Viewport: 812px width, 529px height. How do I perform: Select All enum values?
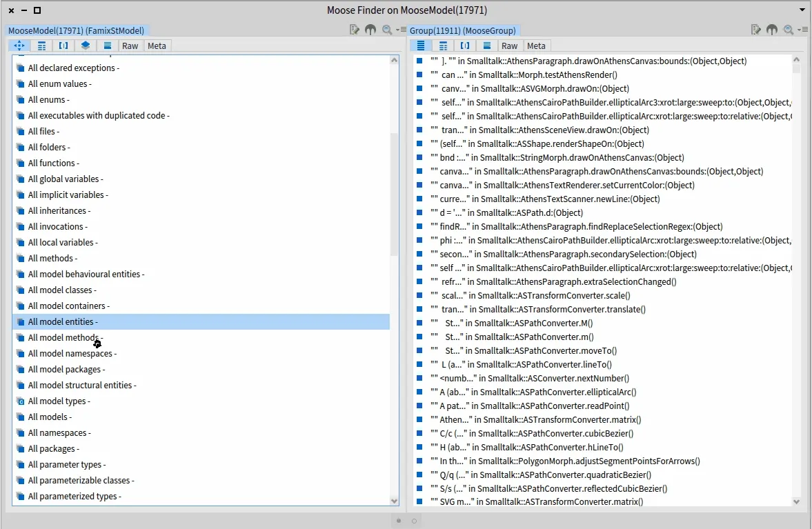[x=201, y=84]
